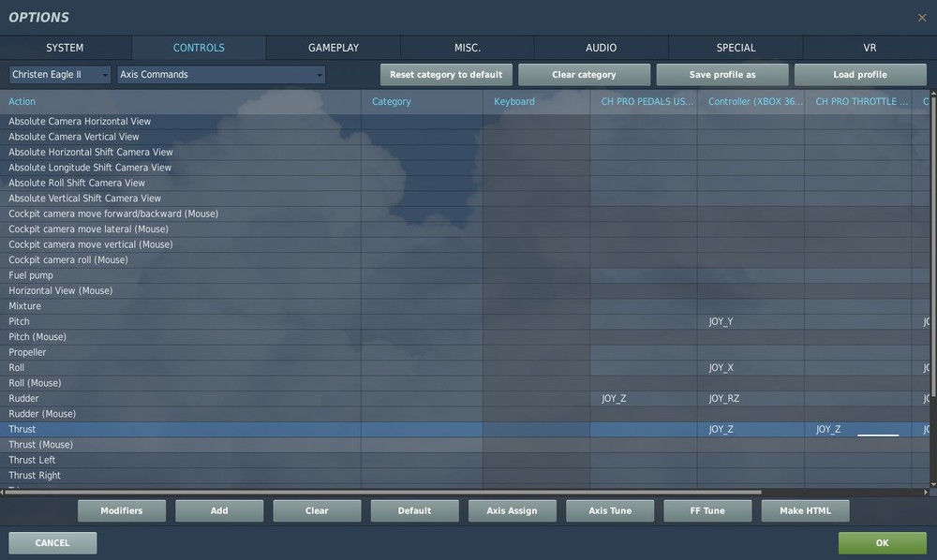Select the Rudder JOY_Z cell under CH PRO PEDALS
This screenshot has width=937, height=560.
coord(644,398)
